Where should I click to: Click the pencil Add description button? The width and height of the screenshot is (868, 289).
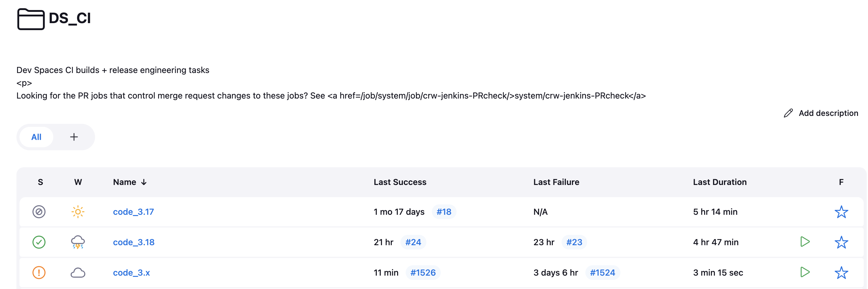tap(821, 113)
